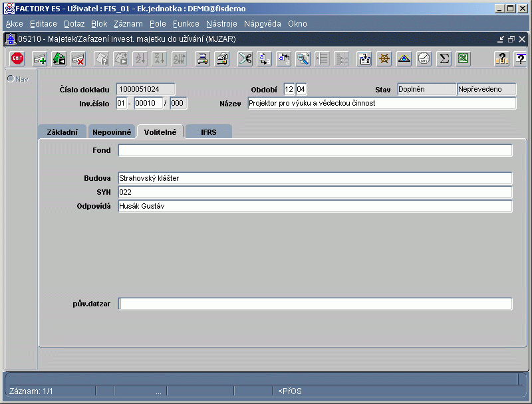The width and height of the screenshot is (532, 404).
Task: Click the status bar text Záznam: 1/1
Action: 31,391
